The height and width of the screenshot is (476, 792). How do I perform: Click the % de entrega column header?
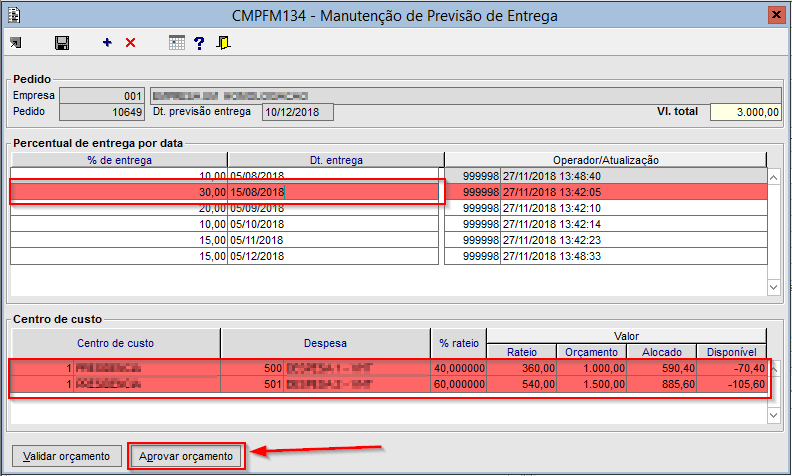[119, 160]
